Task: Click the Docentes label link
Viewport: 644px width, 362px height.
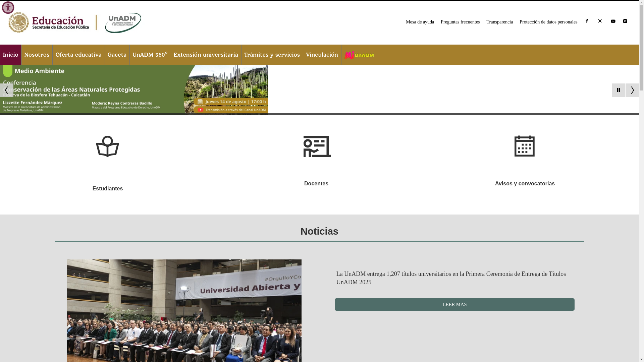Action: [x=316, y=184]
